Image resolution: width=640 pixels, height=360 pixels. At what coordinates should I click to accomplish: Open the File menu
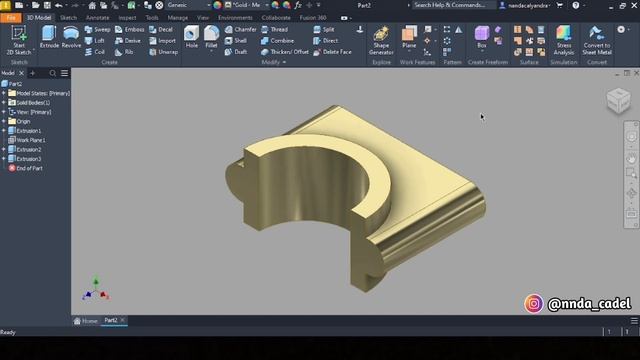pos(11,18)
